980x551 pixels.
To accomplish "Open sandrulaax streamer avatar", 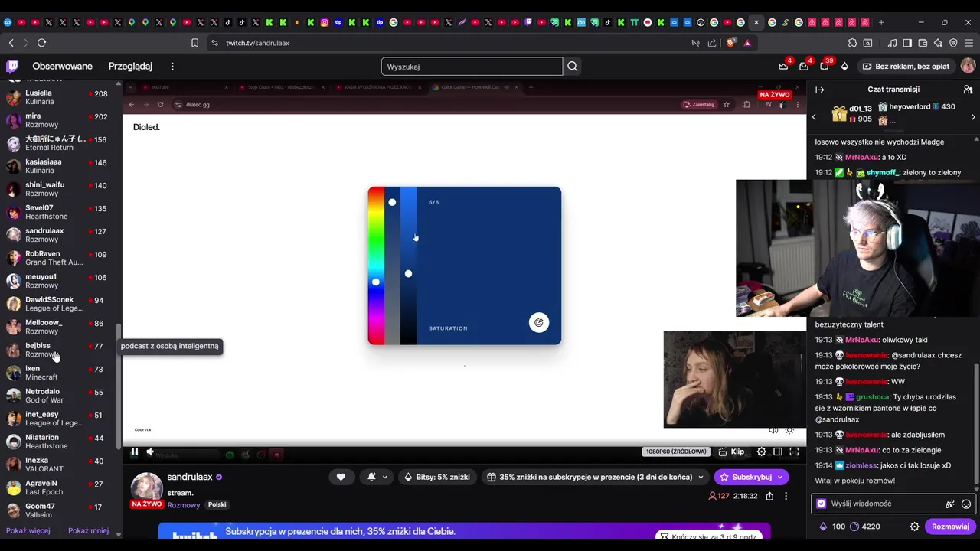I will point(146,488).
